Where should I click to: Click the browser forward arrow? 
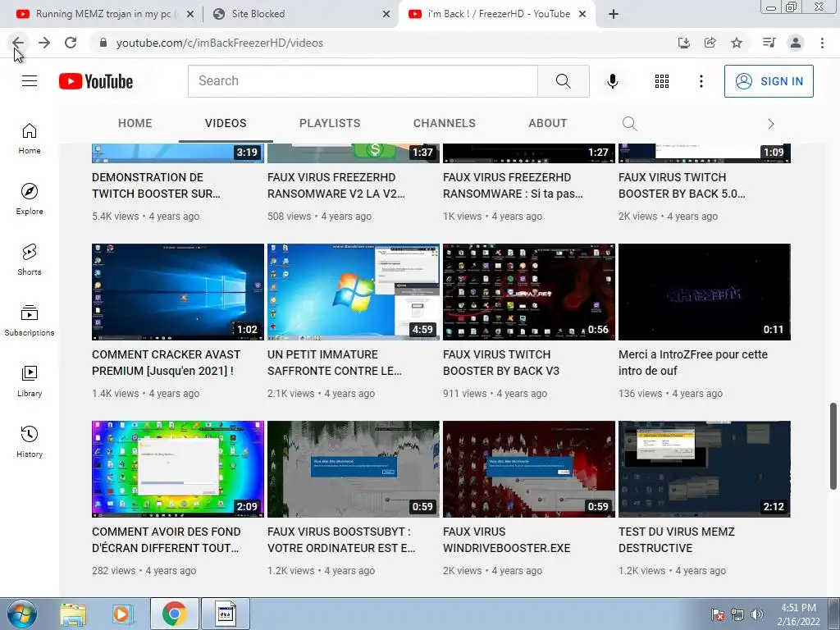[44, 43]
